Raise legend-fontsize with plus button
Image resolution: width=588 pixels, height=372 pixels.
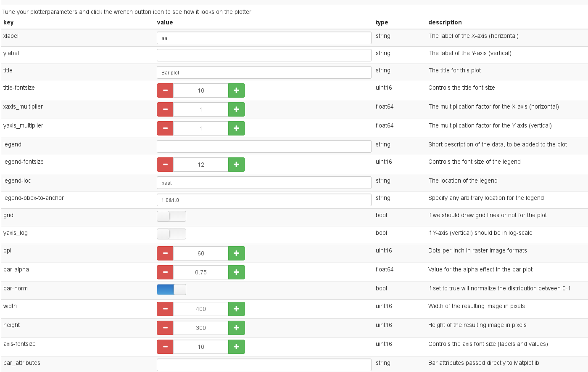[x=237, y=165]
